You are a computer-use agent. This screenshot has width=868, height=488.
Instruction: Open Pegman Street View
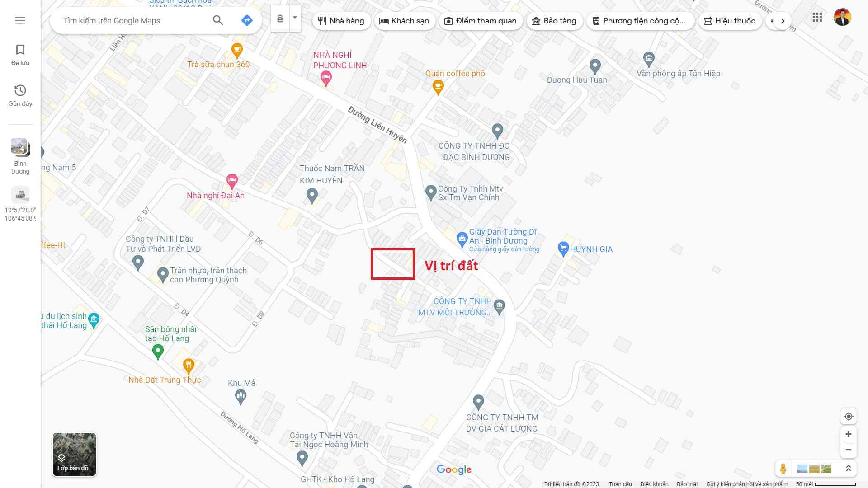pos(783,469)
